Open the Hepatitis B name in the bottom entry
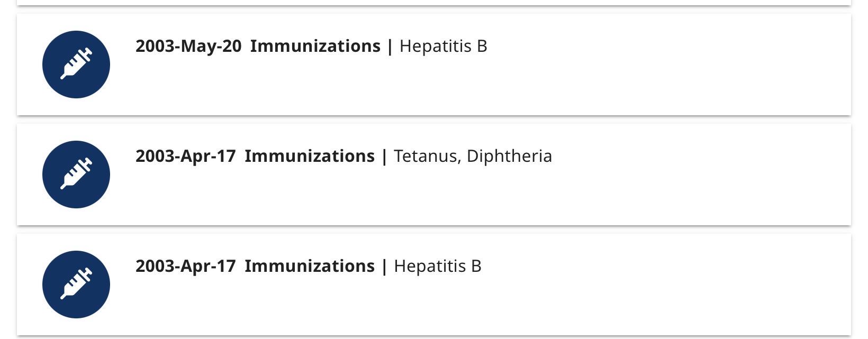 click(438, 266)
